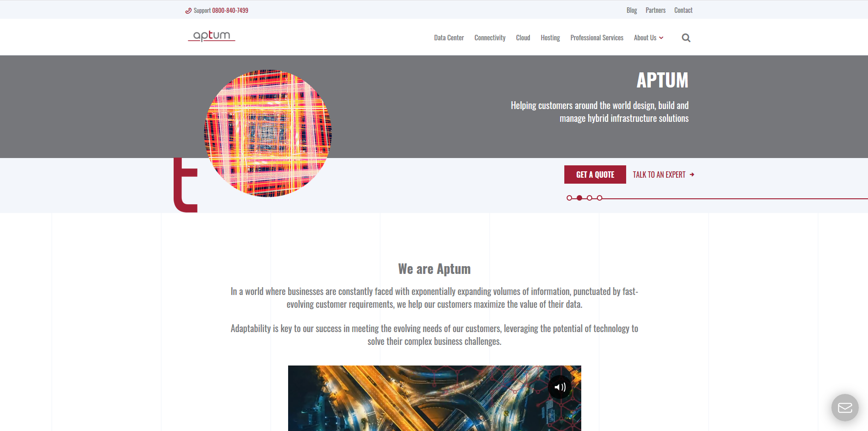Select the fourth carousel slide dot
The image size is (868, 431).
coord(600,198)
